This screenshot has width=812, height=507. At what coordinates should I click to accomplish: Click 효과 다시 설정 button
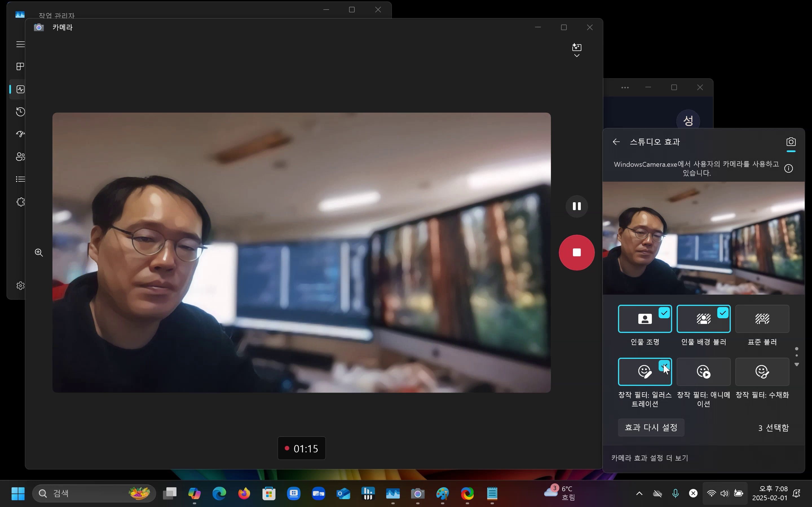651,428
